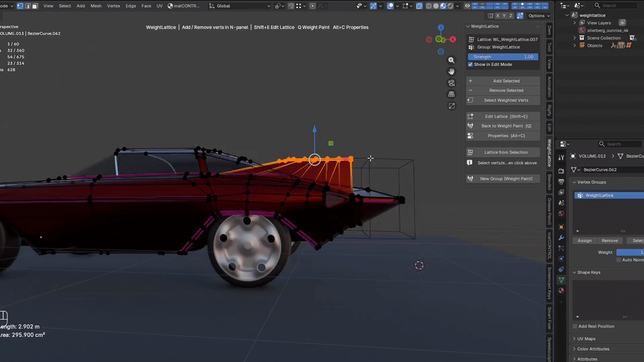Click the Remove Selected button
The height and width of the screenshot is (362, 644).
pyautogui.click(x=503, y=90)
